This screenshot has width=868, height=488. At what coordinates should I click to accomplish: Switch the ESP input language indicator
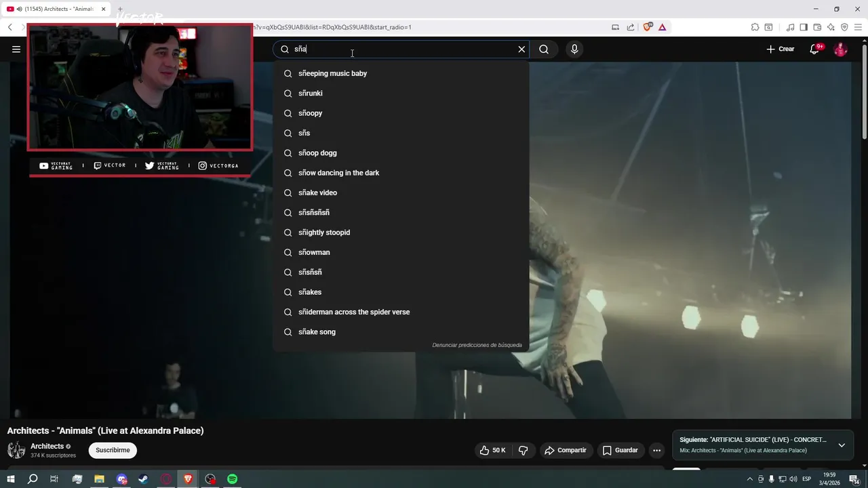pos(807,479)
